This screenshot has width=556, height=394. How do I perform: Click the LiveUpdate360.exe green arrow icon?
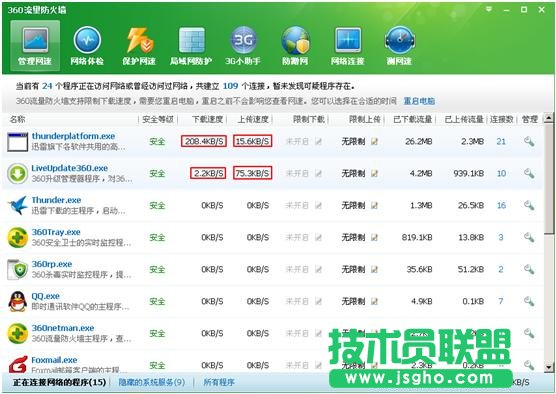(18, 173)
